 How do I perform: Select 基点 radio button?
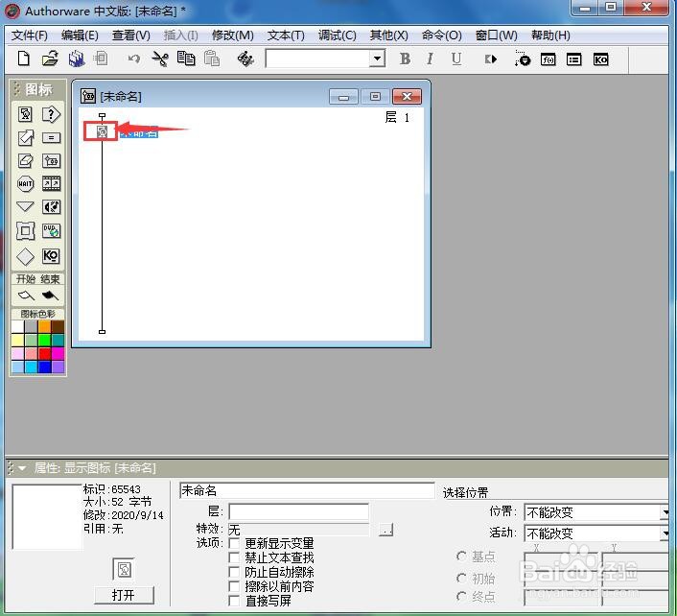(x=461, y=557)
